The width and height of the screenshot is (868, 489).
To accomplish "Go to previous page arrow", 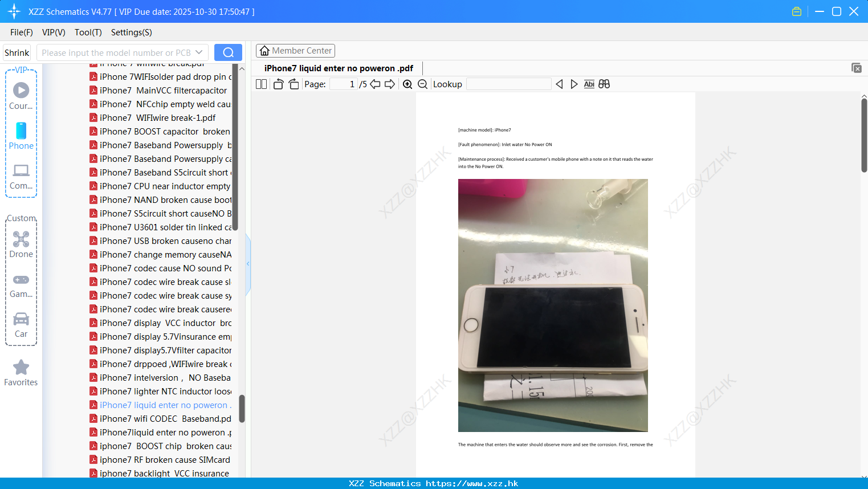I will [x=375, y=84].
